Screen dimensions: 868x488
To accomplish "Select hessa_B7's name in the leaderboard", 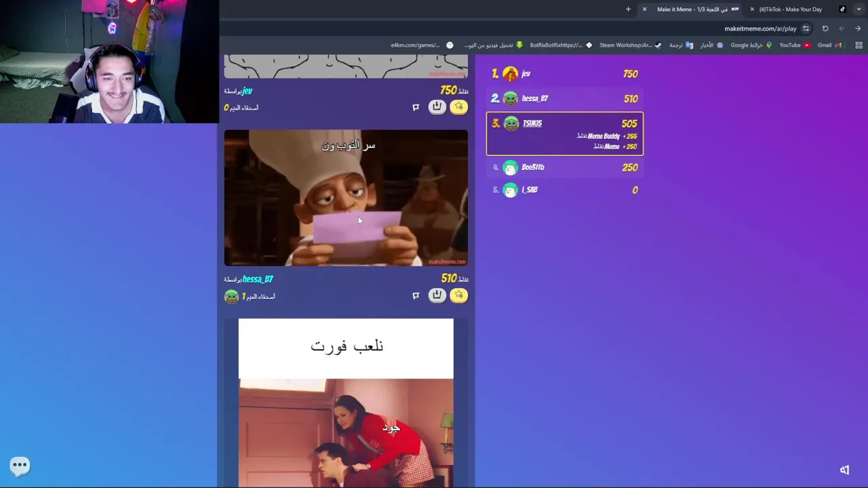I will click(x=535, y=99).
